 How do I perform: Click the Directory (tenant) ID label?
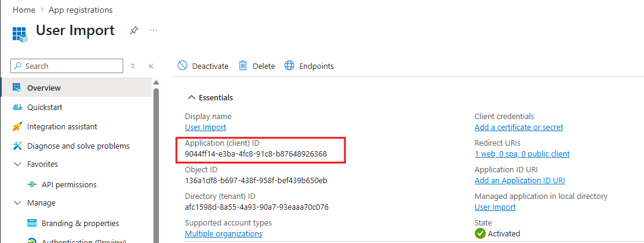click(x=220, y=196)
